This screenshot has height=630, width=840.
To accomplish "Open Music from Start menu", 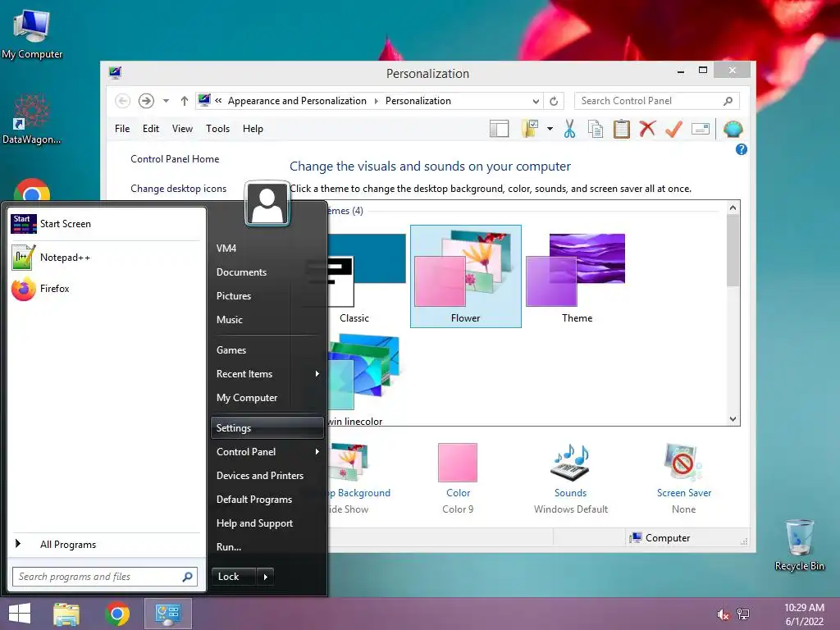I will (267, 320).
